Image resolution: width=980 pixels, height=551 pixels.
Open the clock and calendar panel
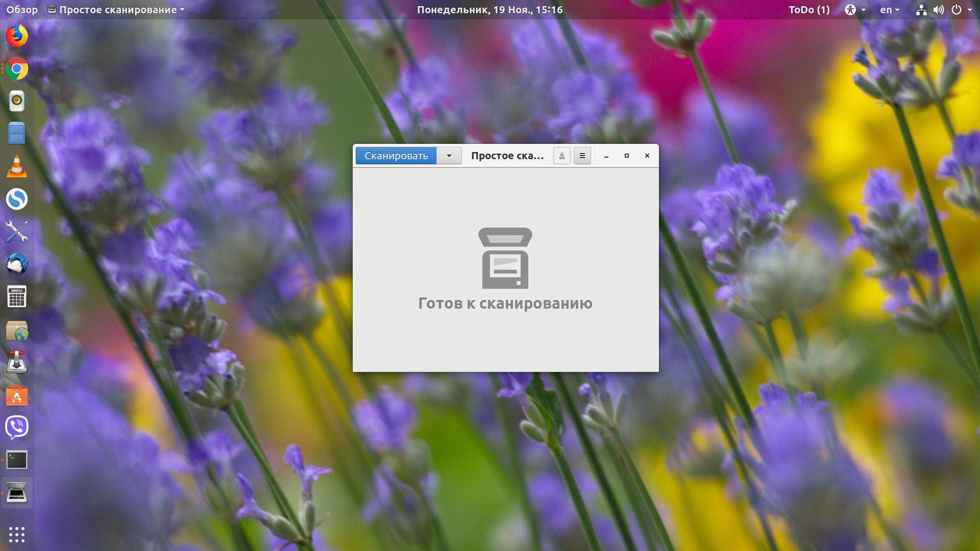[490, 10]
